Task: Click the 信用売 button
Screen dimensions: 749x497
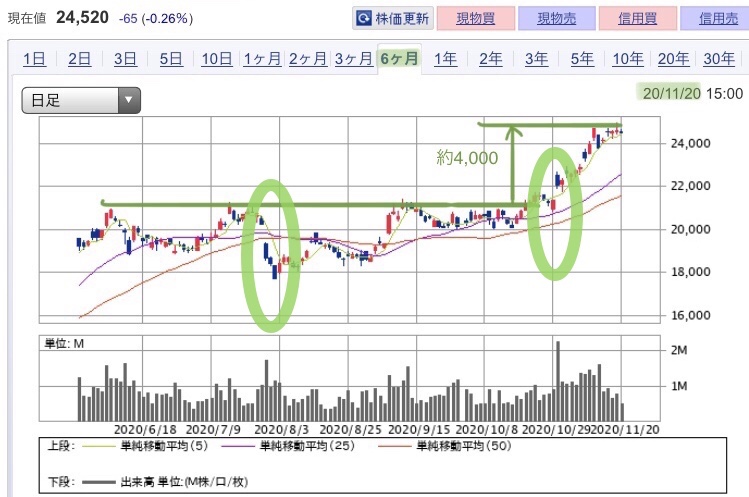Action: point(717,19)
